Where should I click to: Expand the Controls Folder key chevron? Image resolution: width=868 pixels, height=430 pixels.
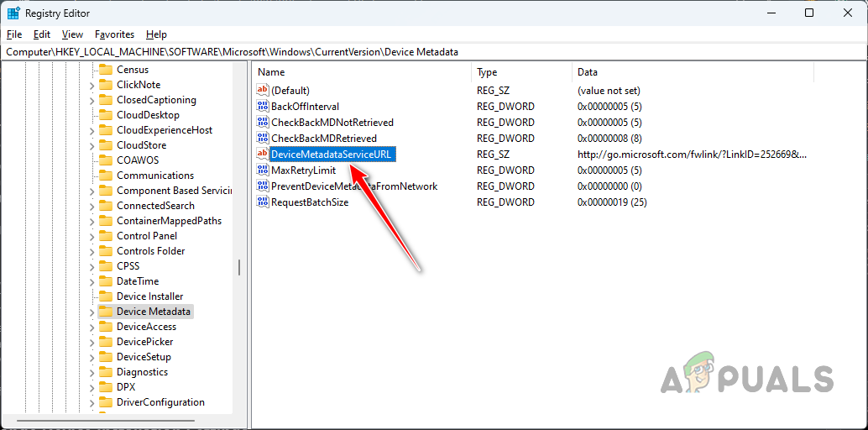tap(92, 252)
